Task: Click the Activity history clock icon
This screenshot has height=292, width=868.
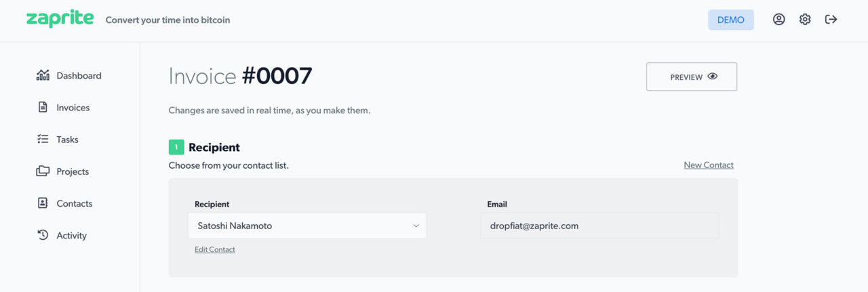Action: tap(43, 235)
